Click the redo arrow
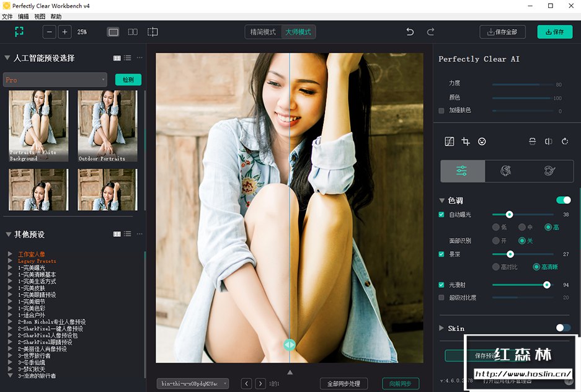581x392 pixels. tap(430, 32)
